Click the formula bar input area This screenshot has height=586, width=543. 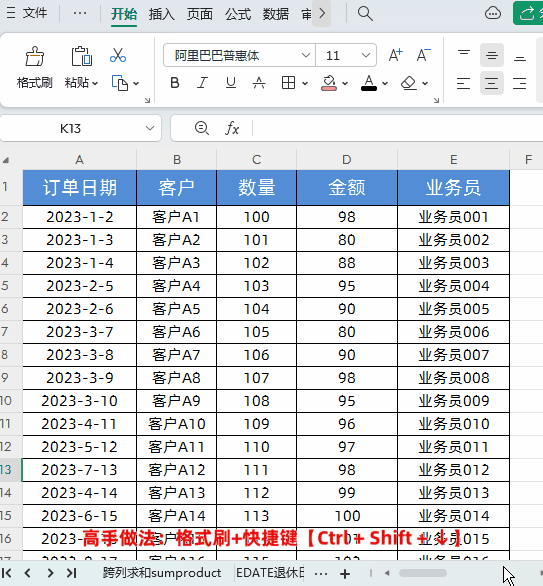click(398, 129)
